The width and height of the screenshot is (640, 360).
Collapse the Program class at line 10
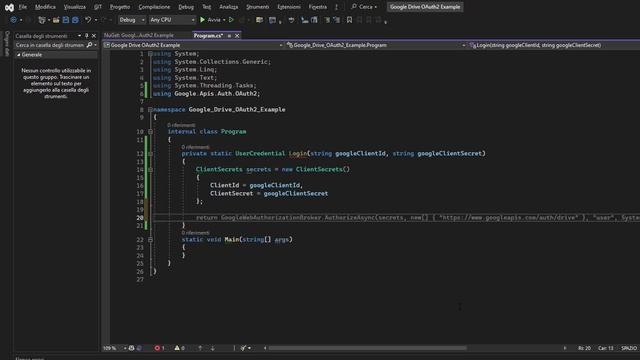tap(150, 132)
